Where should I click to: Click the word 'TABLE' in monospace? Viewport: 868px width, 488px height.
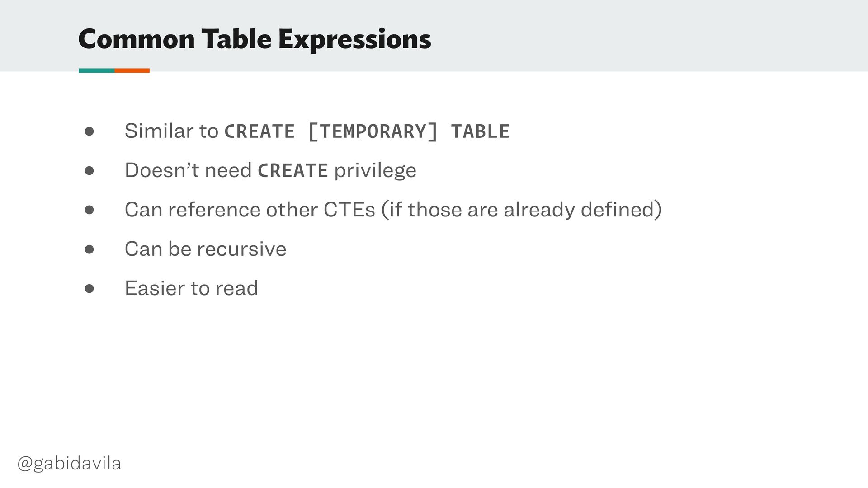click(480, 131)
